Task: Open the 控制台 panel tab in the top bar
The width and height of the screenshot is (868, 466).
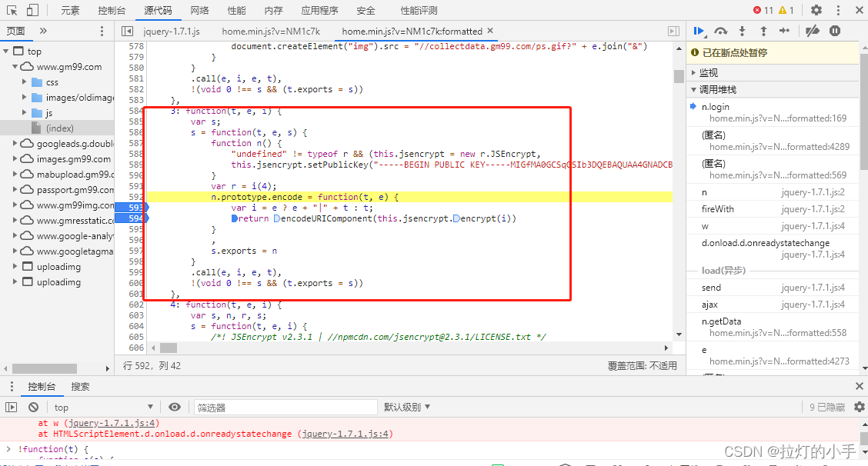Action: (x=112, y=11)
